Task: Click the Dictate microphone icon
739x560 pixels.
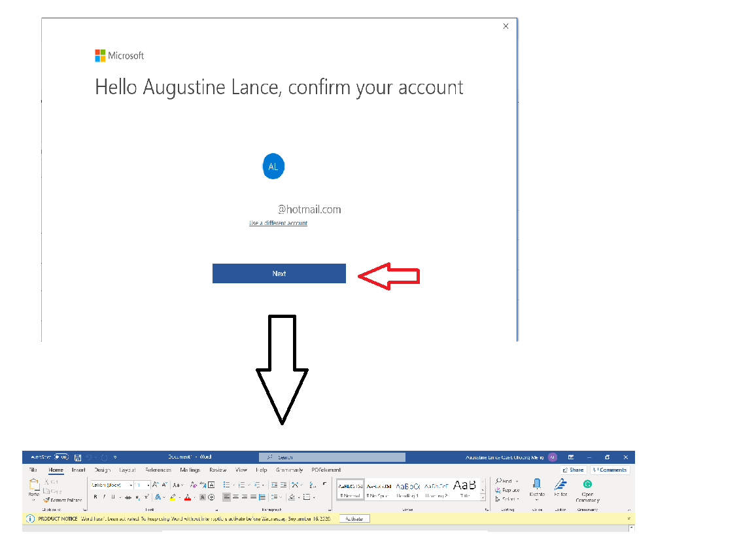Action: (537, 484)
